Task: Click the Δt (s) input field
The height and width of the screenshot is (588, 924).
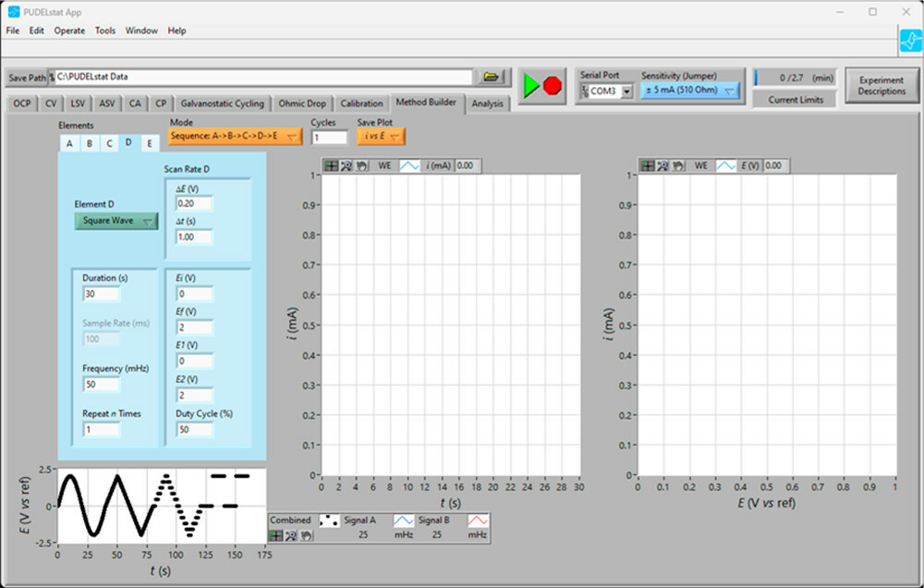Action: click(x=194, y=237)
